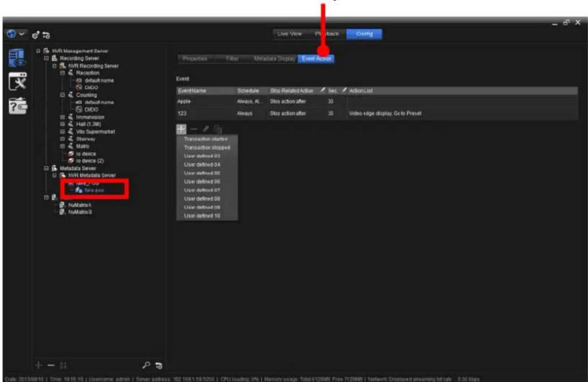
Task: Collapse the Metadata Server node
Action: 46,168
